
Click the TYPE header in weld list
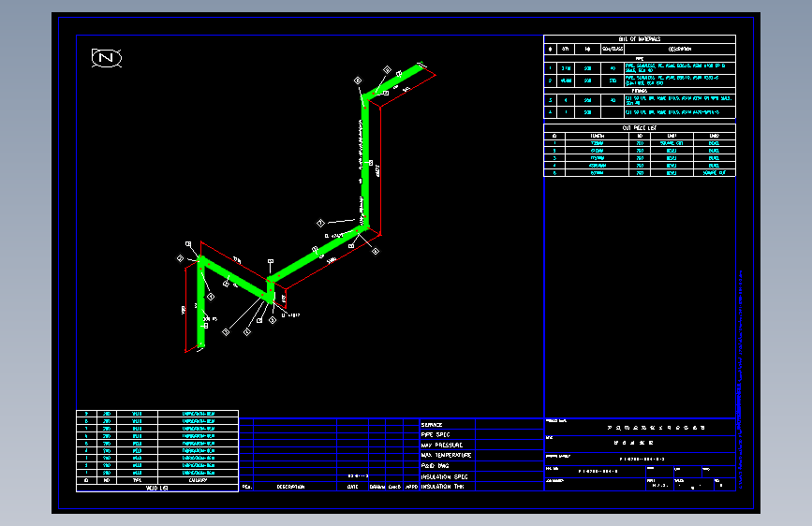pos(138,480)
